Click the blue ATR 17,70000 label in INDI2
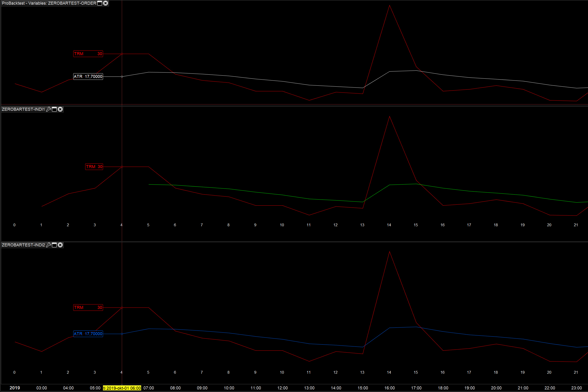This screenshot has height=392, width=588. pyautogui.click(x=88, y=334)
